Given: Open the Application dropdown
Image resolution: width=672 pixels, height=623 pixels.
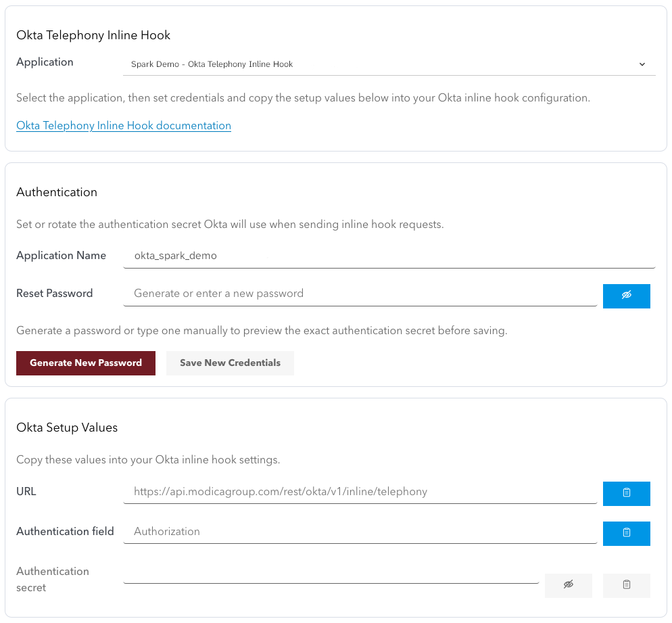Looking at the screenshot, I should 389,64.
